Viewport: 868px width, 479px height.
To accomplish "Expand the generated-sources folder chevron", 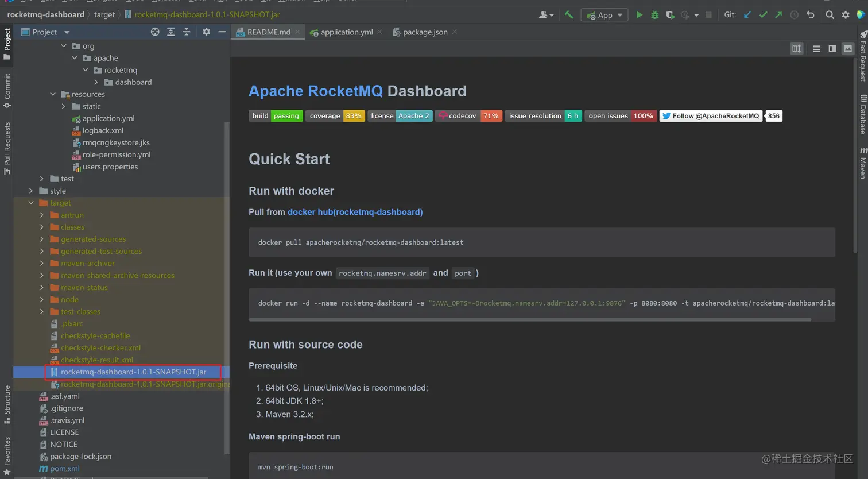I will pyautogui.click(x=42, y=239).
